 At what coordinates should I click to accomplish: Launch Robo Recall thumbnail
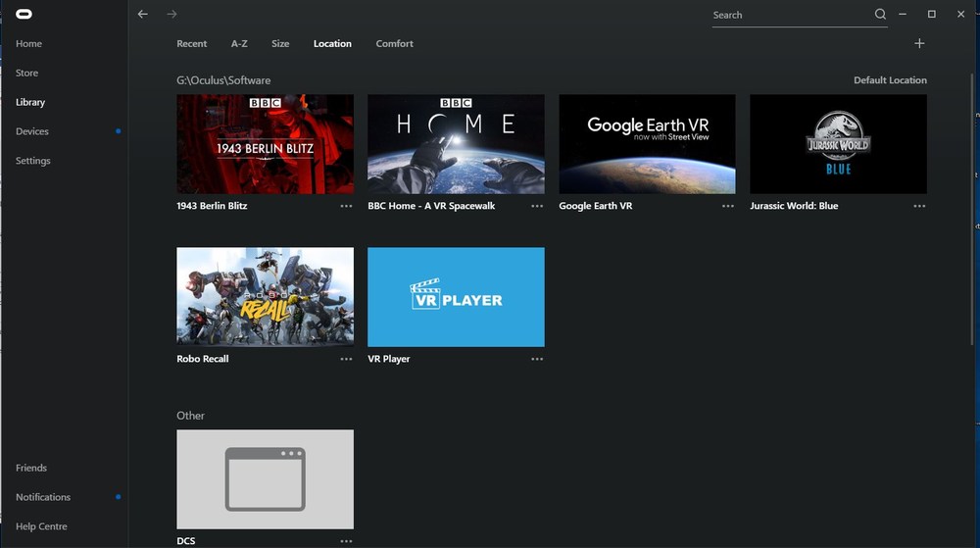[265, 297]
